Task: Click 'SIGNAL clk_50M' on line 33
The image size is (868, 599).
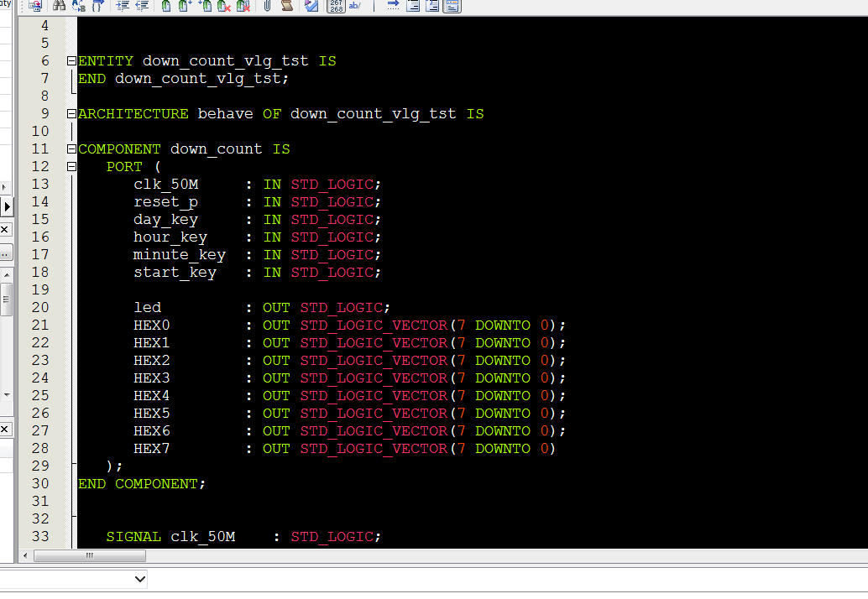Action: click(170, 537)
